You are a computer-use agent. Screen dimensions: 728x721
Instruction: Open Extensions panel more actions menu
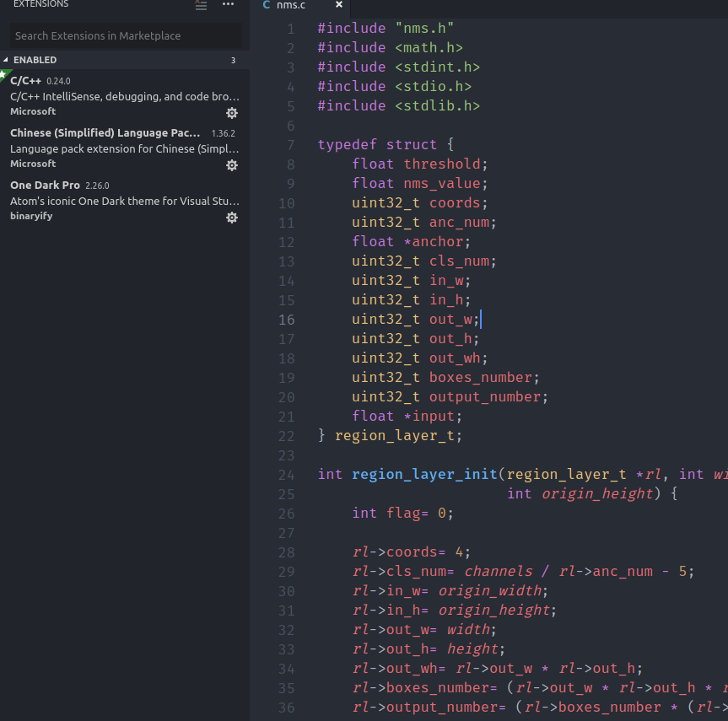point(228,4)
